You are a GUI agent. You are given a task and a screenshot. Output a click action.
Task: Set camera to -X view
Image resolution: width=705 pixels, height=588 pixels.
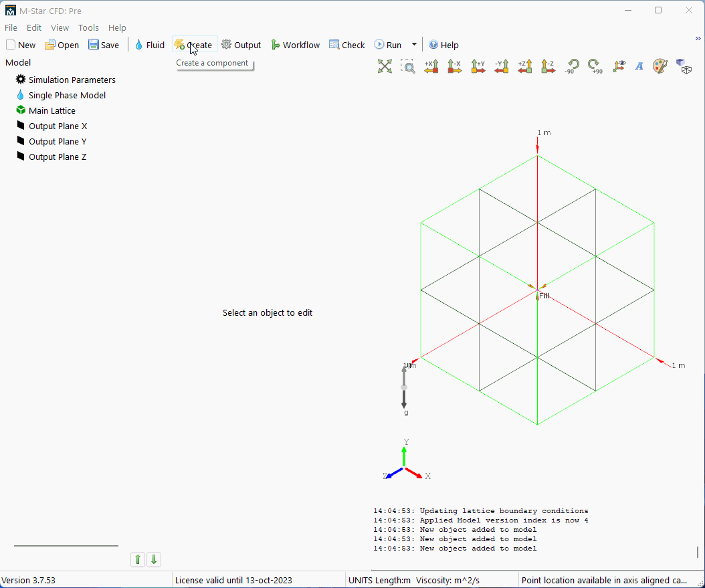(x=455, y=66)
